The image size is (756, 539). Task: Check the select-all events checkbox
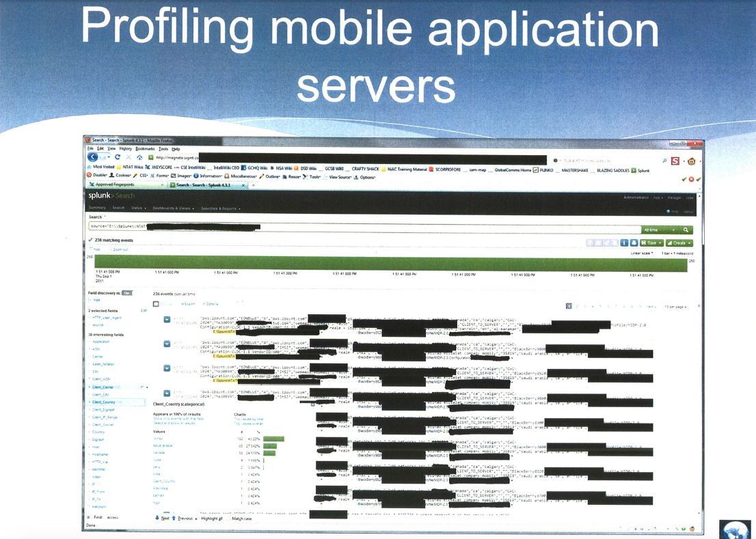[x=156, y=303]
